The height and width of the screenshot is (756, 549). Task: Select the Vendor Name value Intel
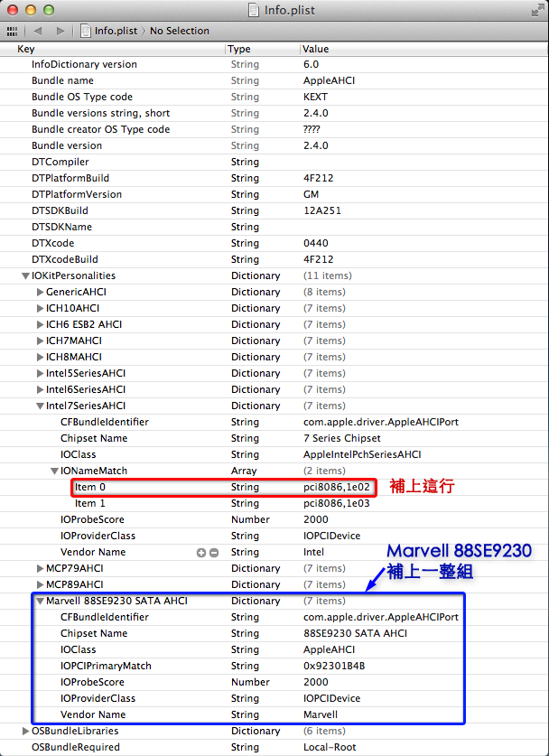click(x=314, y=553)
